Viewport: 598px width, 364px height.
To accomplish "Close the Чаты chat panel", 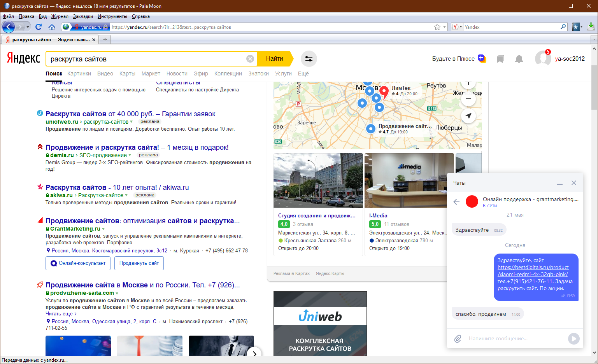I will click(574, 183).
